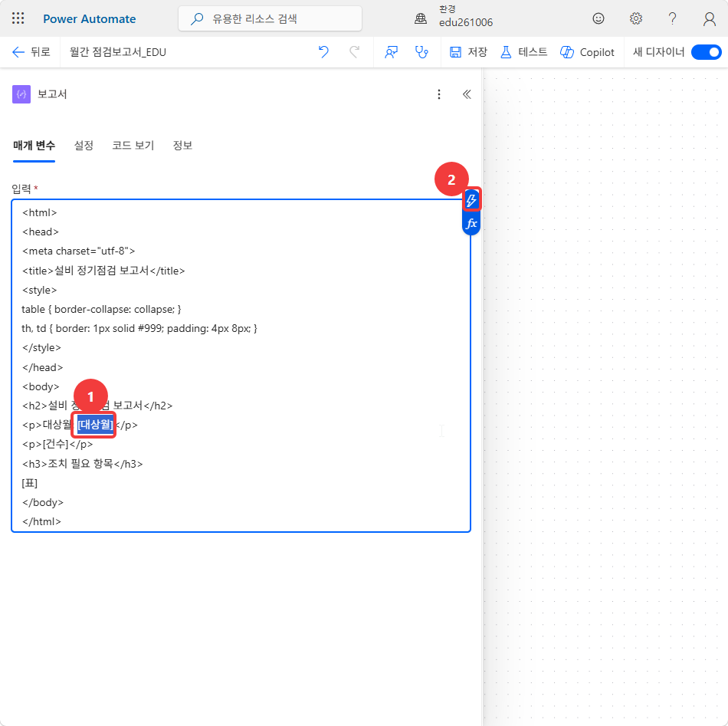This screenshot has width=728, height=726.
Task: Start a test with 테스트
Action: 523,52
